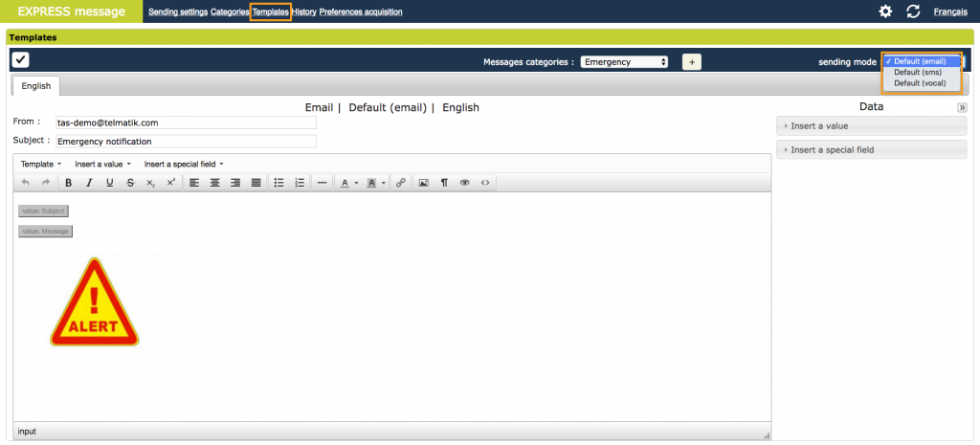980x445 pixels.
Task: Open the Template menu in the editor
Action: [41, 165]
